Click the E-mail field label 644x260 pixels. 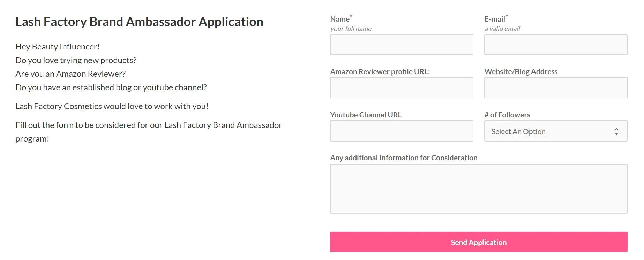(x=494, y=19)
